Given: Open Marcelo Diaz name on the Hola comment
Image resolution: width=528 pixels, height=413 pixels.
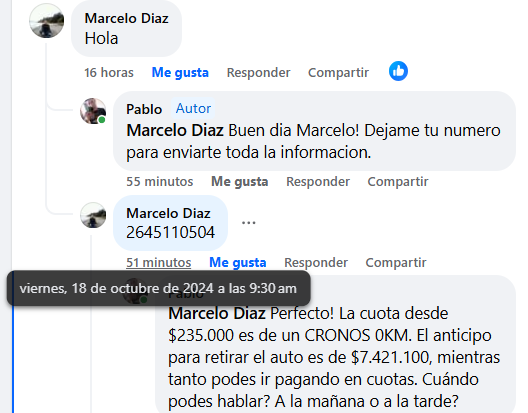Looking at the screenshot, I should pyautogui.click(x=127, y=18).
